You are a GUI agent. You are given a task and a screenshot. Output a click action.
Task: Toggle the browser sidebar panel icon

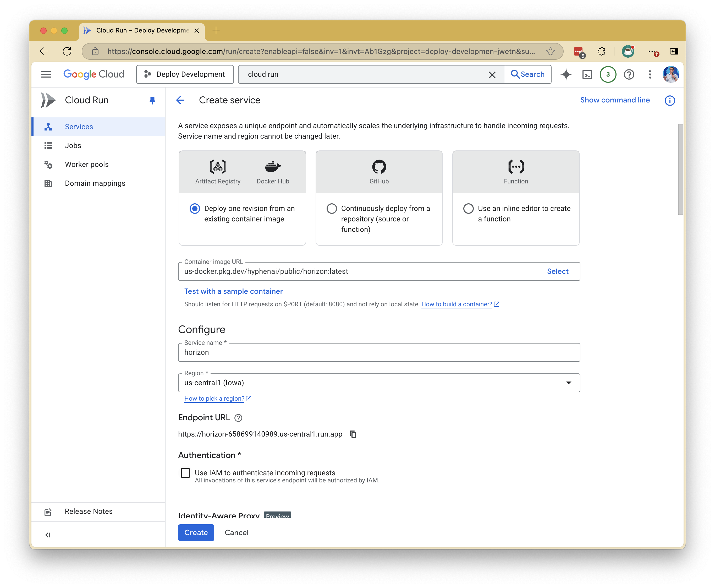click(x=674, y=51)
